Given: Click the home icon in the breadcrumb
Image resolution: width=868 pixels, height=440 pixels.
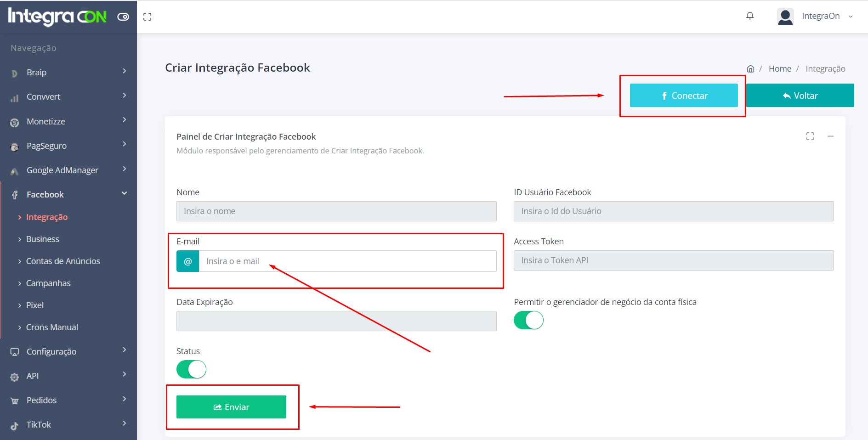Looking at the screenshot, I should coord(750,69).
